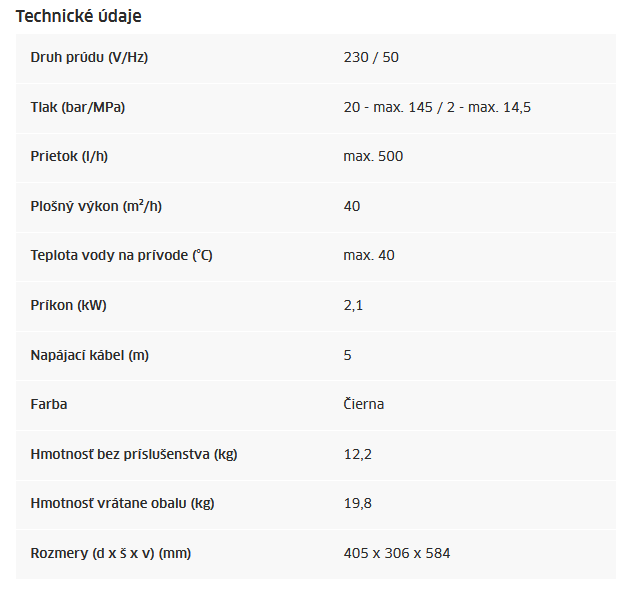Select the 'Príkon (kW)' label
623x592 pixels.
click(x=68, y=305)
